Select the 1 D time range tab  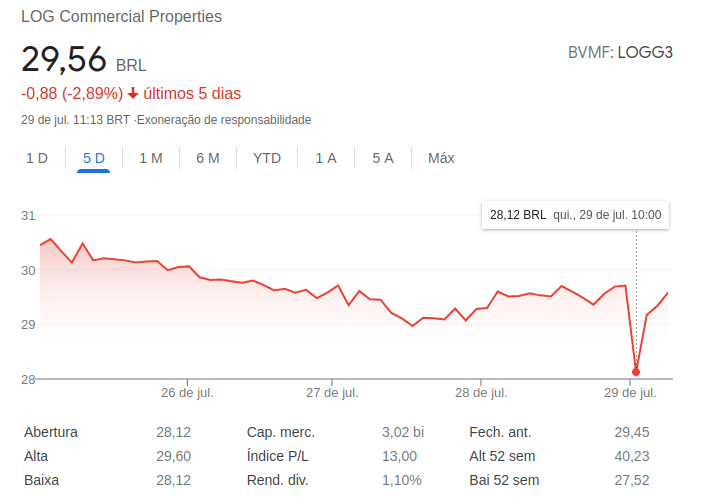pos(37,158)
